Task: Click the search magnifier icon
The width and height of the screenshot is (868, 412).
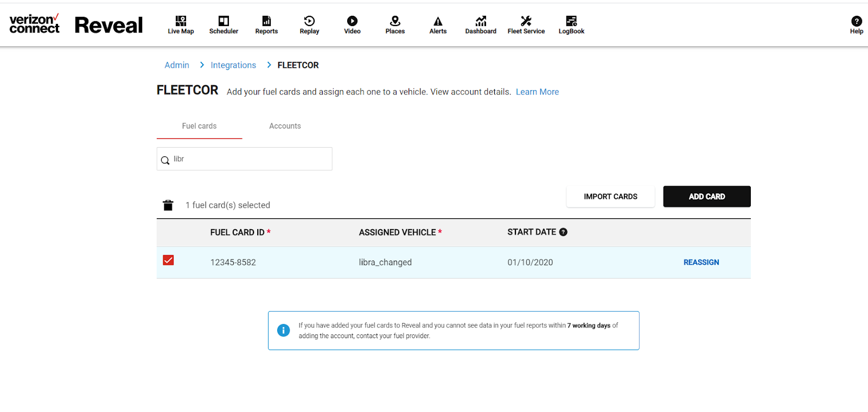Action: tap(165, 160)
